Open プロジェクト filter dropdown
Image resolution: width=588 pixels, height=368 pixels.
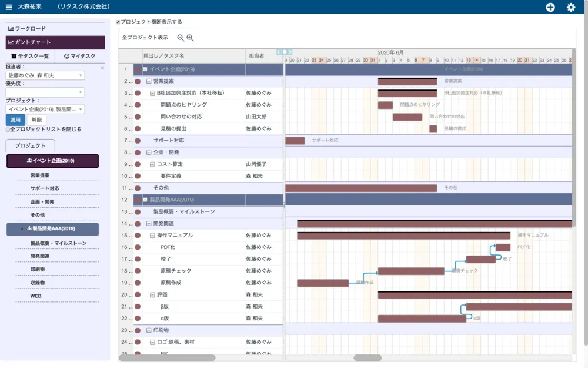click(x=45, y=110)
